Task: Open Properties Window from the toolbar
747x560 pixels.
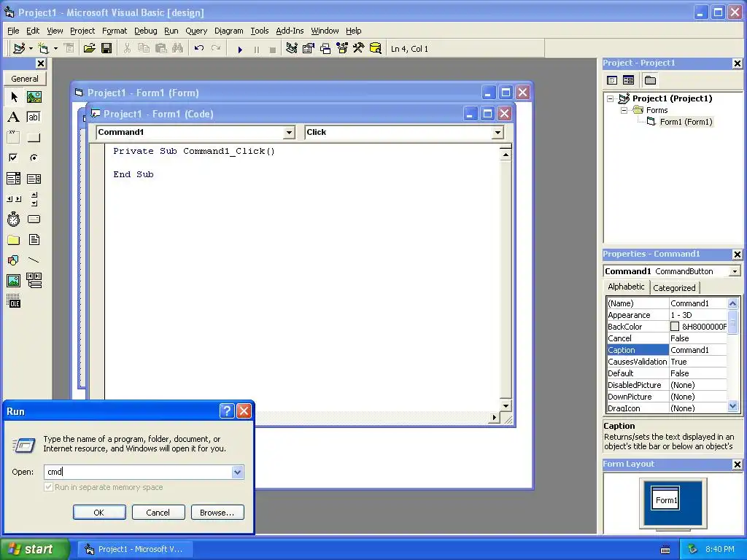Action: click(x=309, y=49)
